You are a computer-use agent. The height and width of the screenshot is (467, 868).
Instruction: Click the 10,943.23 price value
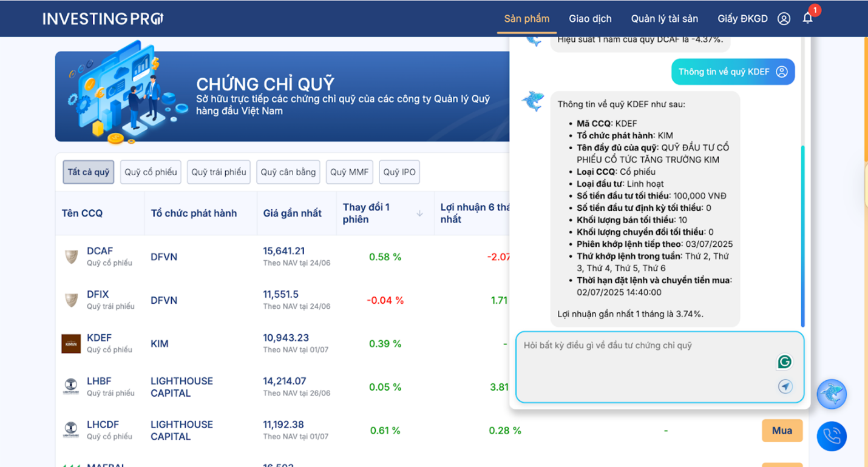286,338
